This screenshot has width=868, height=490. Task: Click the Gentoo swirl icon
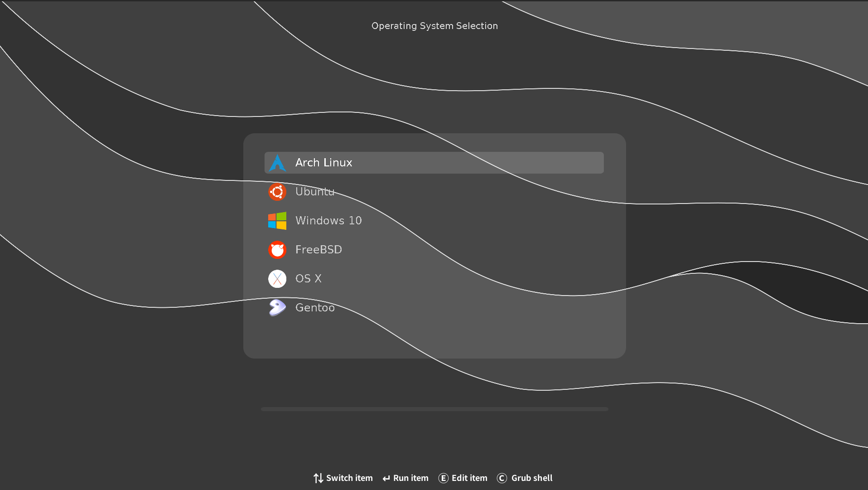[277, 307]
